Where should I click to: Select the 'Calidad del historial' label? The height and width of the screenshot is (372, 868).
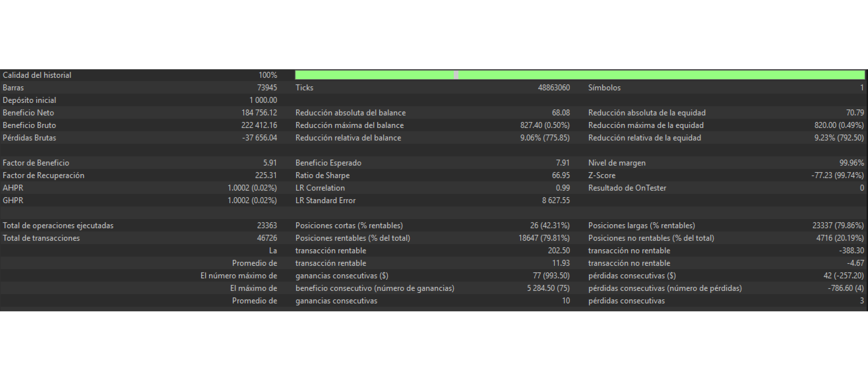click(37, 75)
